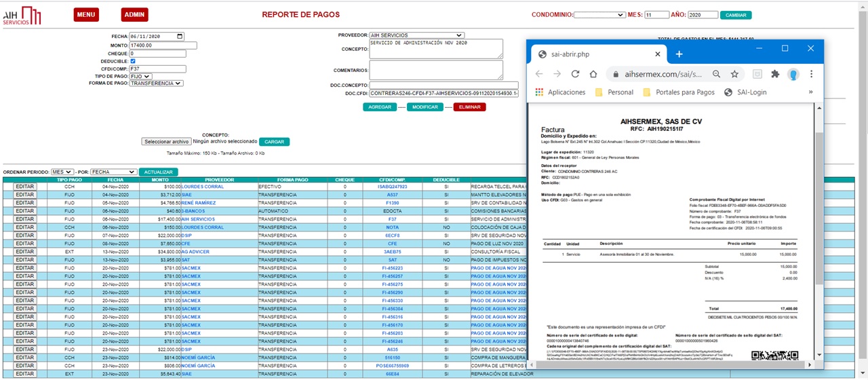Open the POR FECHA sort dropdown
This screenshot has width=868, height=380.
click(113, 172)
